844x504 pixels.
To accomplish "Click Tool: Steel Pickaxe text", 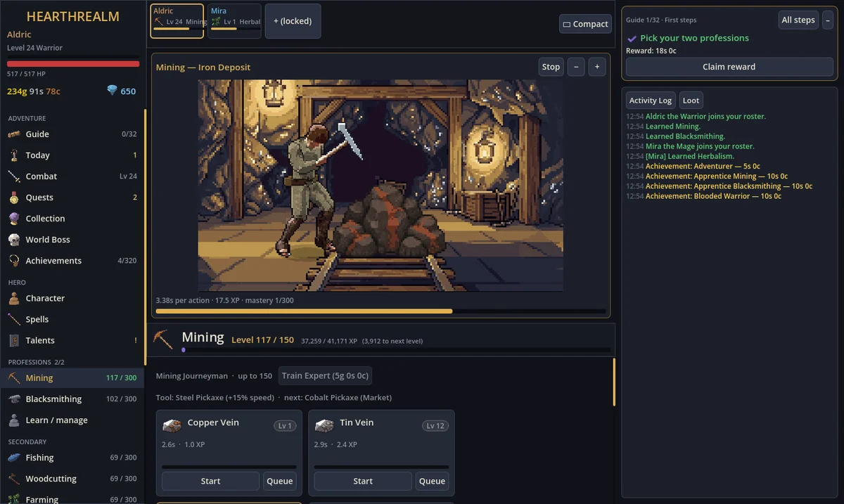I will coord(215,398).
